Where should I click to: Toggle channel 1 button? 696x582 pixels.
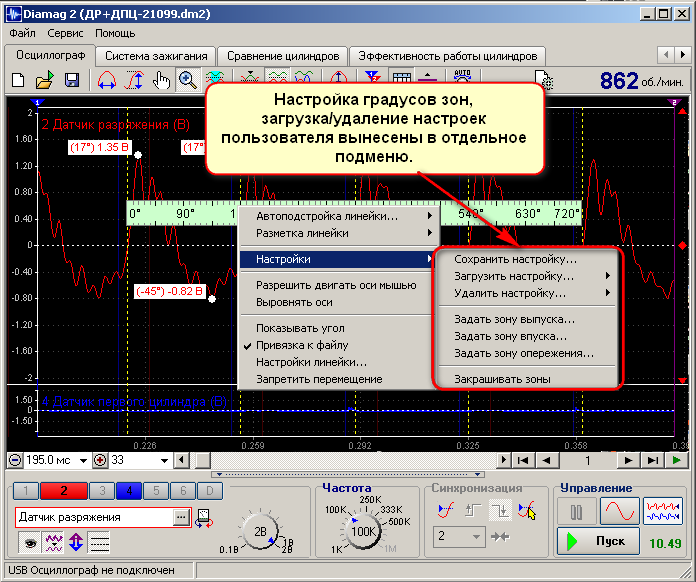click(26, 491)
